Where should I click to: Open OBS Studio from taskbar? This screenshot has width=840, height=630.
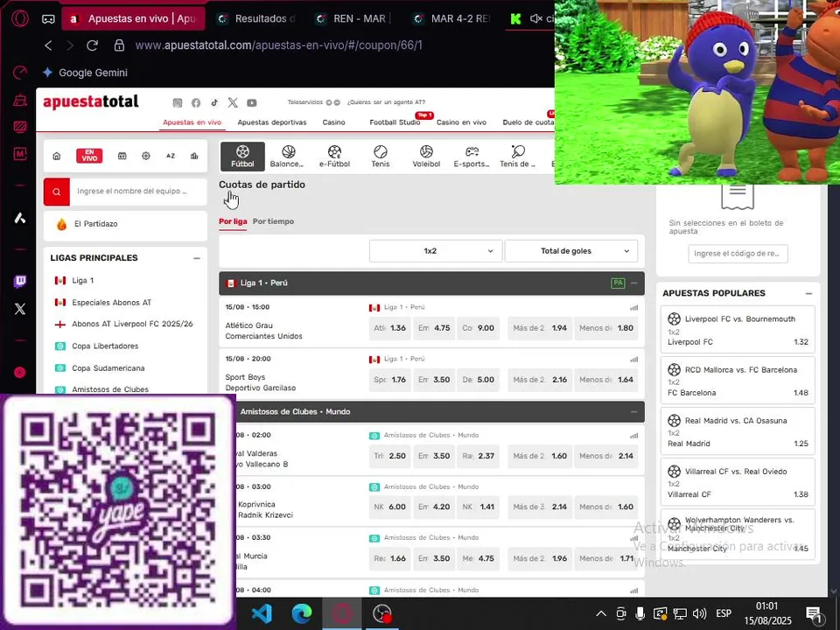coord(382,613)
